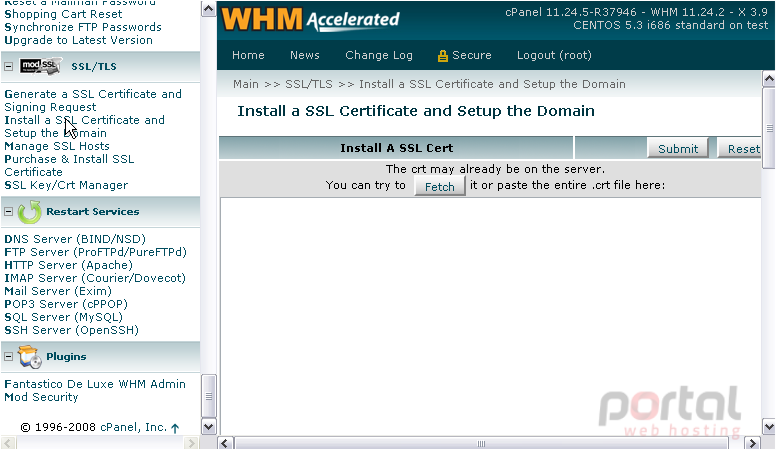The image size is (776, 450).
Task: Click the sidebar vertical scrollbar thumb
Action: point(208,396)
